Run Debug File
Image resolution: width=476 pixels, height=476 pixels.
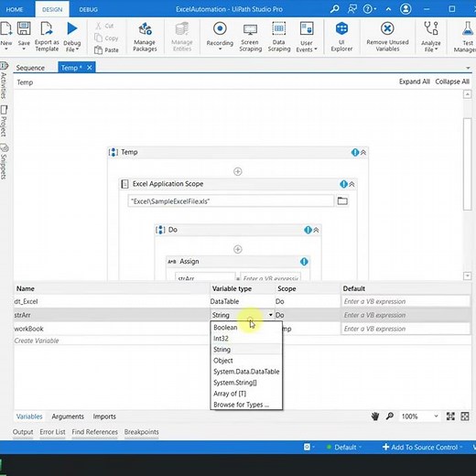pyautogui.click(x=72, y=37)
